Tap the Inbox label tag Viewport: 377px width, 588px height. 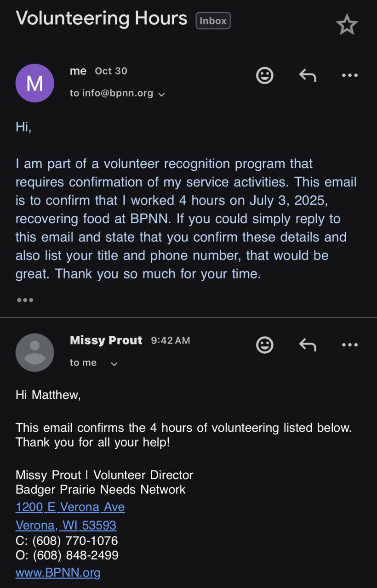[213, 21]
